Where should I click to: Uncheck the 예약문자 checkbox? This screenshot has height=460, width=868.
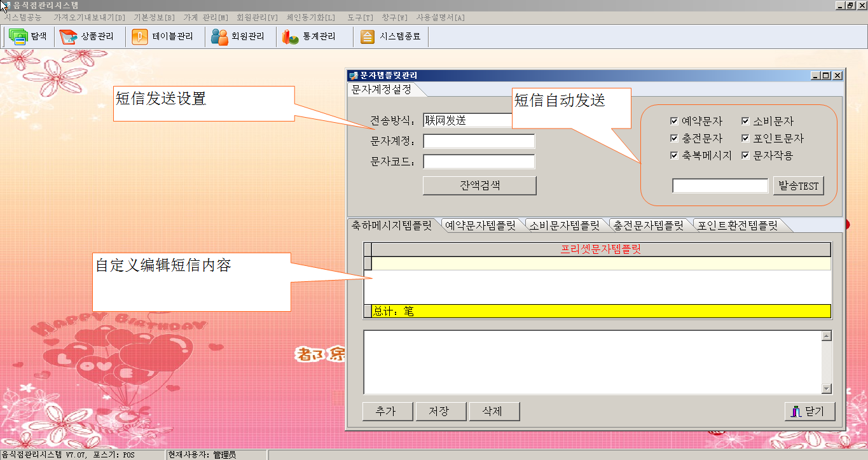click(674, 121)
